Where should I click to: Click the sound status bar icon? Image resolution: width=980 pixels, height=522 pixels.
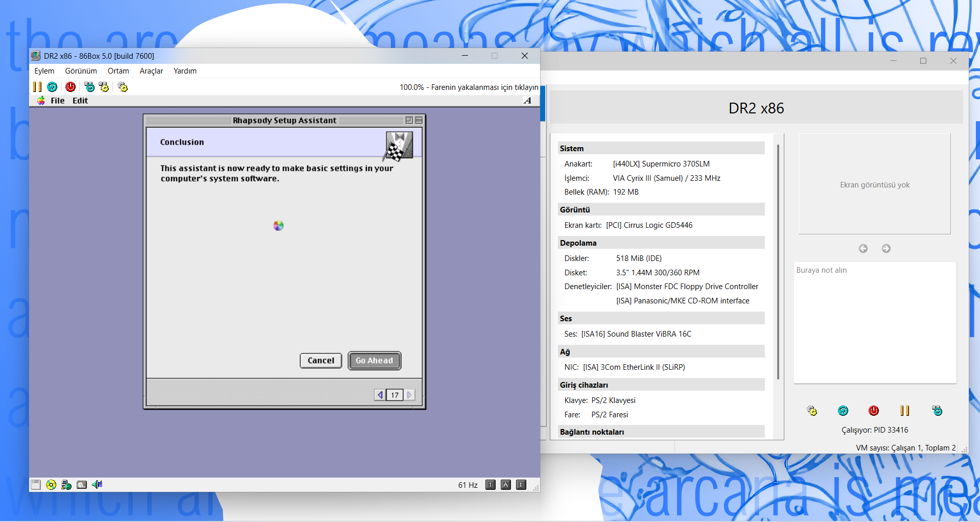pyautogui.click(x=97, y=485)
